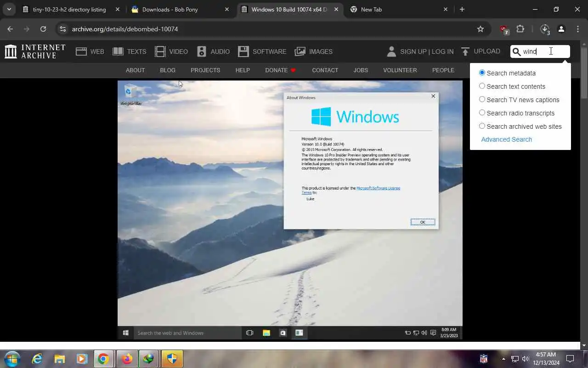This screenshot has height=368, width=588.
Task: Open the Chrome profile icon
Action: click(x=561, y=29)
